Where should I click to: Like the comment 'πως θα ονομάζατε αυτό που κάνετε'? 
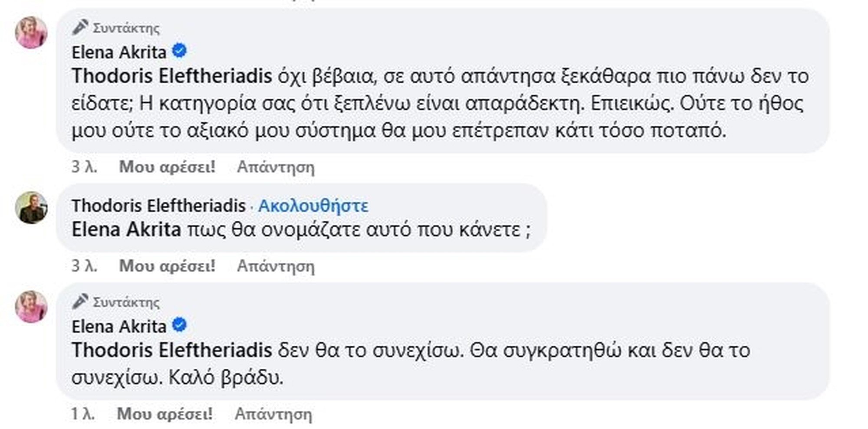pyautogui.click(x=167, y=265)
